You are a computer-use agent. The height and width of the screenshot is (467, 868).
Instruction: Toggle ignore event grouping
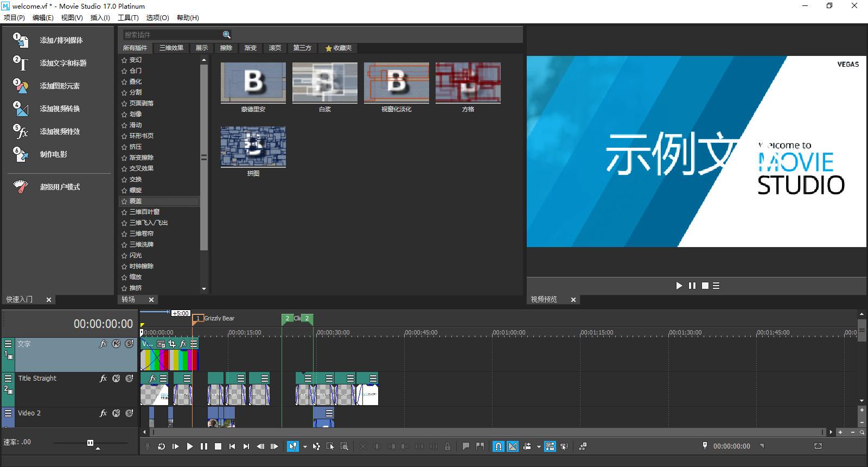click(x=564, y=446)
